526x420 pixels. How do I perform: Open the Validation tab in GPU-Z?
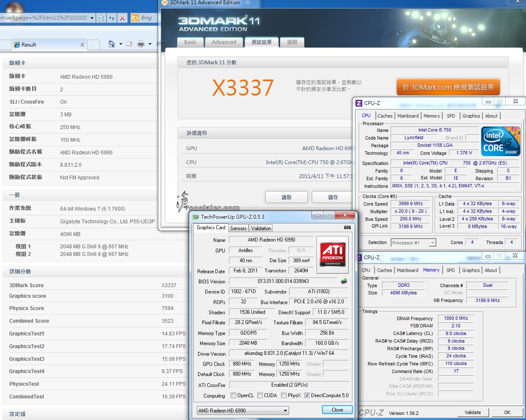(261, 228)
